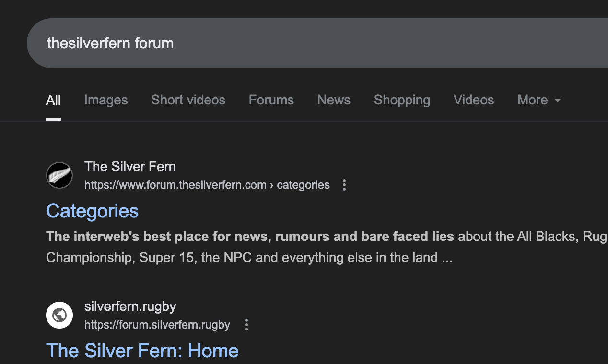Switch to the Forums tab
This screenshot has width=608, height=364.
coord(271,100)
